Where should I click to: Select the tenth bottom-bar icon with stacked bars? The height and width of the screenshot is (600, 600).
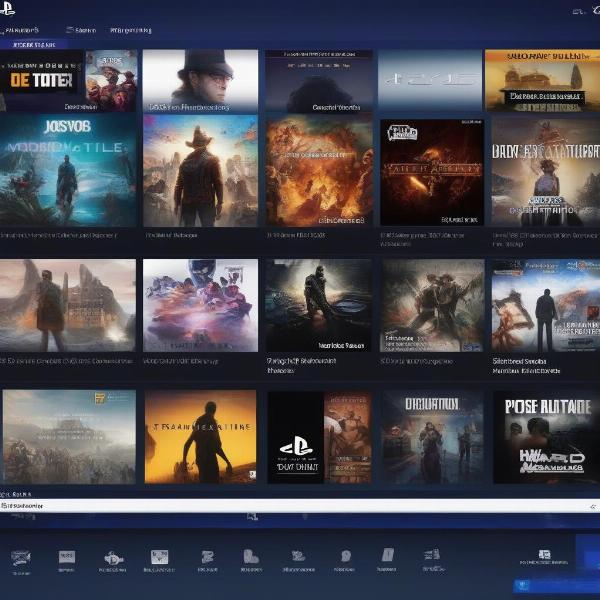pos(432,554)
